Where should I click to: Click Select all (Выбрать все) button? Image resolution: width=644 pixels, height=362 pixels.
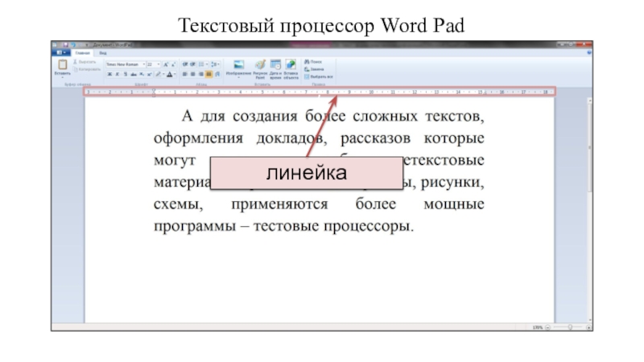coord(319,76)
